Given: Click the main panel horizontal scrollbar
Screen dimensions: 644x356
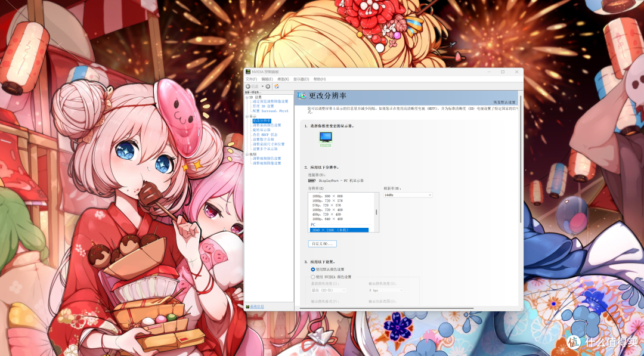Looking at the screenshot, I should [x=386, y=308].
